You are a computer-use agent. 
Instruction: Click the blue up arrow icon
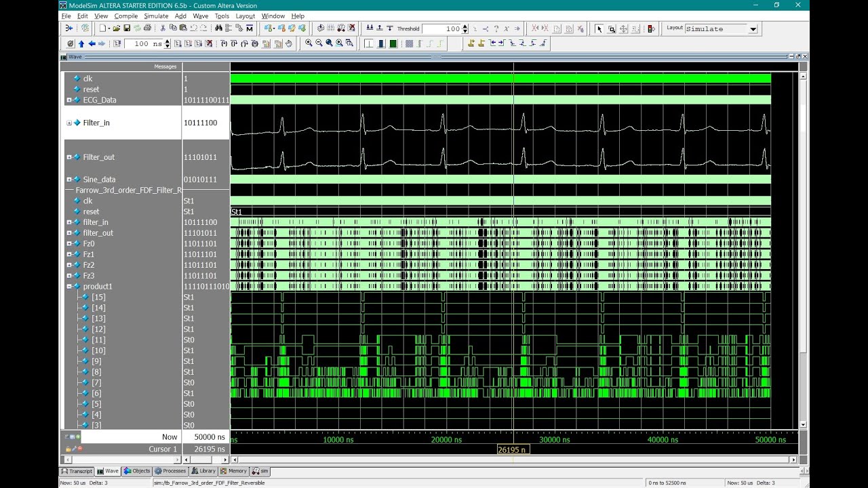[x=81, y=43]
